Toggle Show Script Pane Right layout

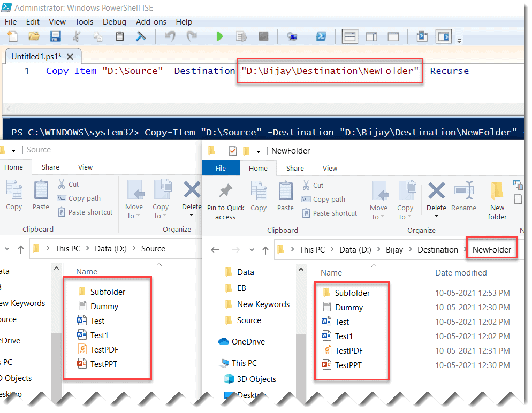click(371, 36)
